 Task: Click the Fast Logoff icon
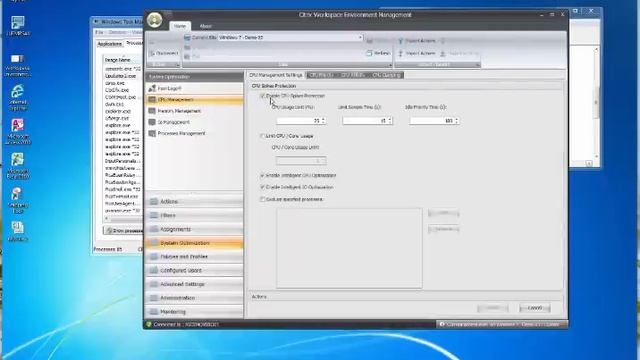(152, 88)
